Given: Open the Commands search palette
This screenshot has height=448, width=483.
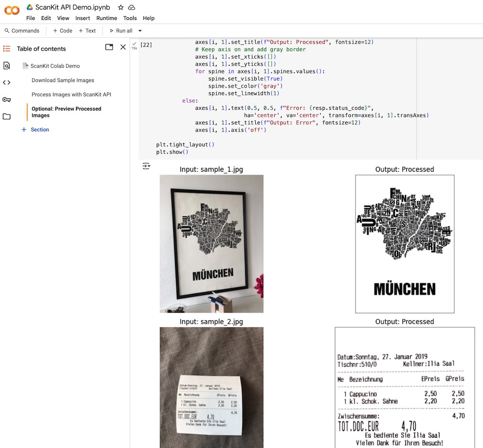Looking at the screenshot, I should point(22,30).
